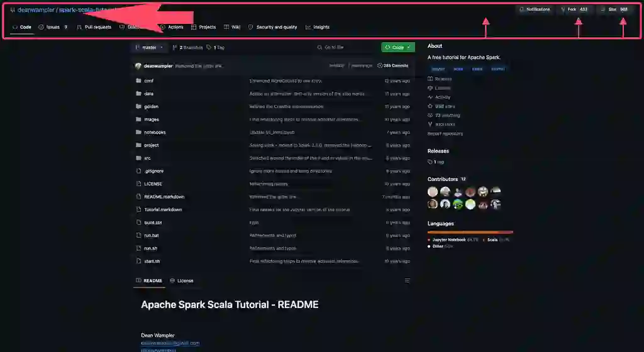Viewport: 644px width, 352px height.
Task: Open the data folder
Action: tap(148, 94)
